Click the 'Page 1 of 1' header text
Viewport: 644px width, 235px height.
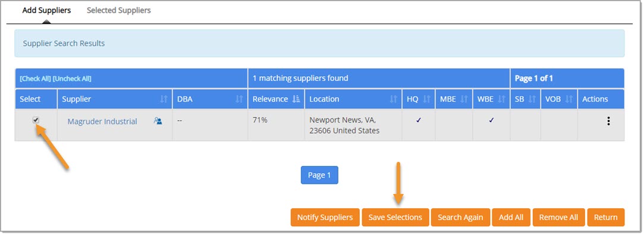[533, 78]
